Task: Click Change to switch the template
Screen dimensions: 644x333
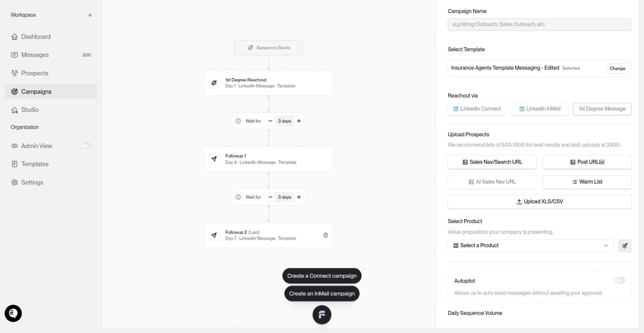Action: click(617, 68)
